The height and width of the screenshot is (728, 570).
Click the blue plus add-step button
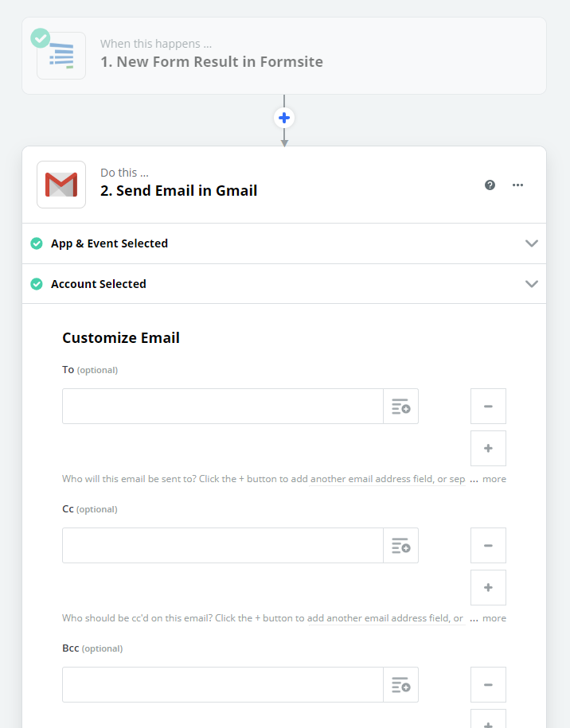click(284, 118)
